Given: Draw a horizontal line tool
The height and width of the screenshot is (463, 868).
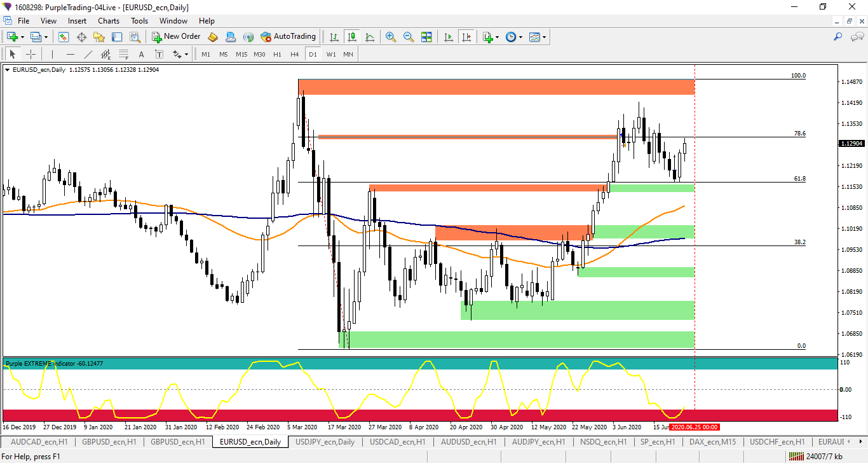Looking at the screenshot, I should click(70, 54).
